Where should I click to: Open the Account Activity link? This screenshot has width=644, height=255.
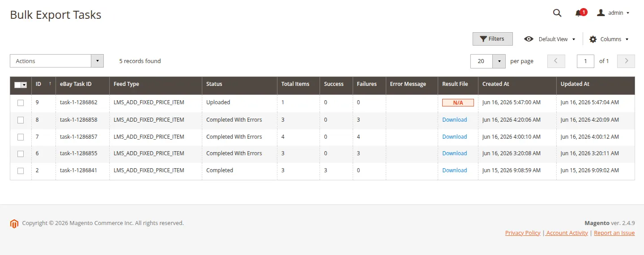[567, 233]
